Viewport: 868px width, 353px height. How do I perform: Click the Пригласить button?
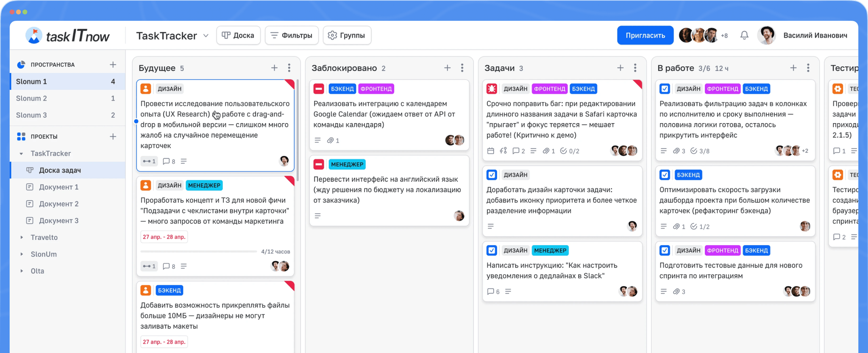coord(645,36)
